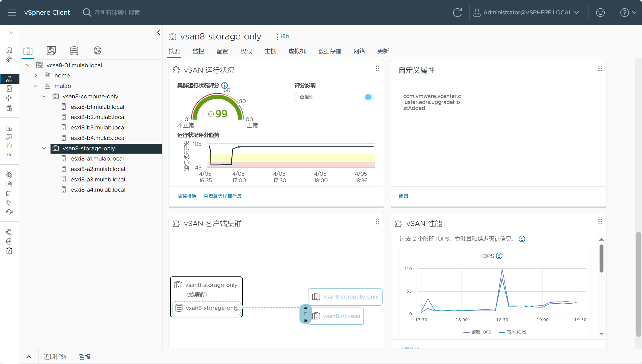Open Administration gear icon in sidebar
The height and width of the screenshot is (364, 642).
(9, 175)
